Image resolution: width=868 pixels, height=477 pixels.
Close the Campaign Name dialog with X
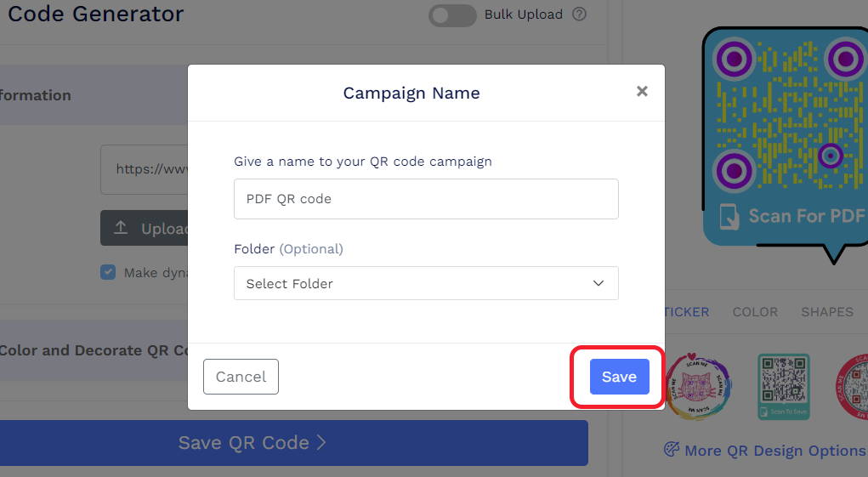(x=642, y=92)
